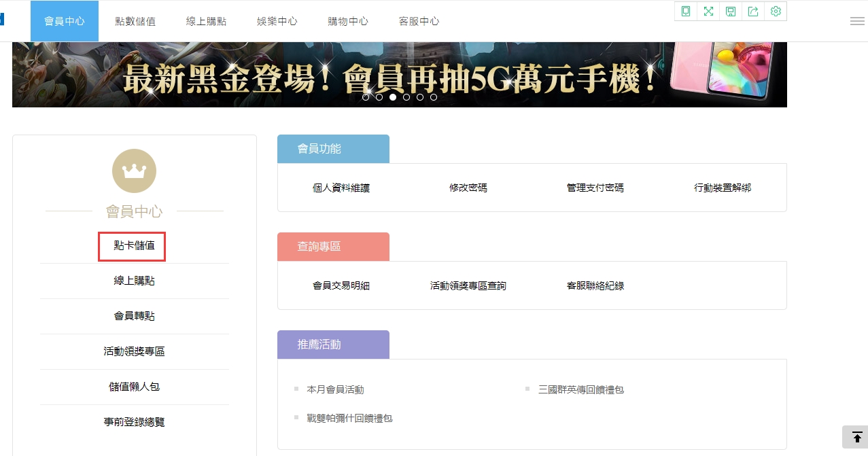The width and height of the screenshot is (868, 456).
Task: Open the 點數儲值 navigation tab
Action: click(x=135, y=21)
